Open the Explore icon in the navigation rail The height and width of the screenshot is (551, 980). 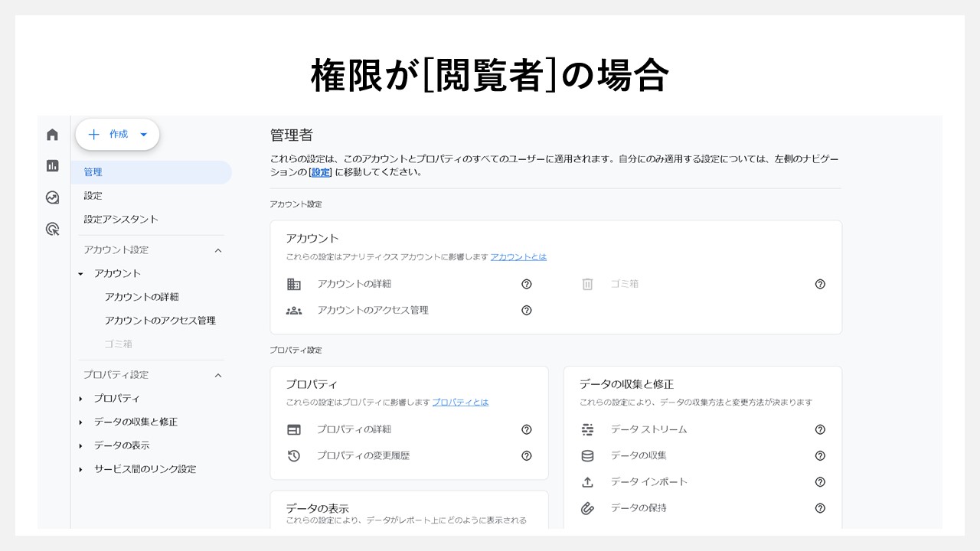pyautogui.click(x=52, y=197)
